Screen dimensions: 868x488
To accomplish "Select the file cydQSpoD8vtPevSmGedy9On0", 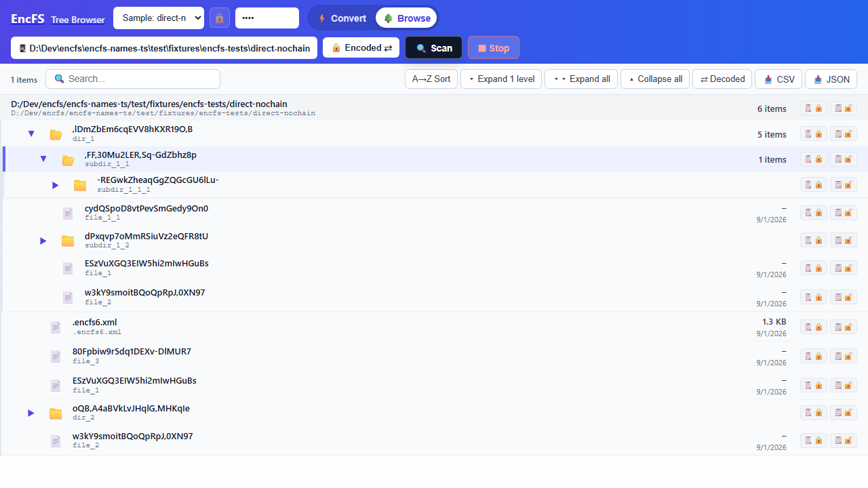I will 146,208.
